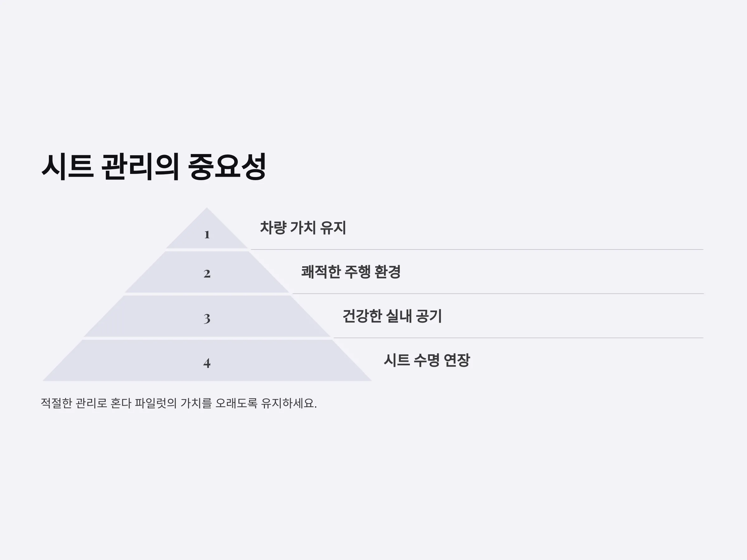747x560 pixels.
Task: Click the divider line below 건강한 실내 공기
Action: point(518,338)
